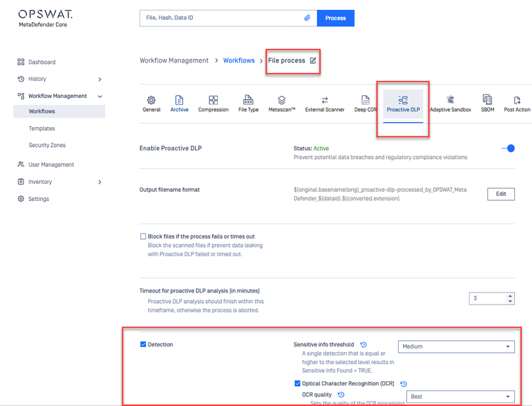Switch to the External Scanner tab
Image resolution: width=532 pixels, height=406 pixels.
tap(325, 104)
